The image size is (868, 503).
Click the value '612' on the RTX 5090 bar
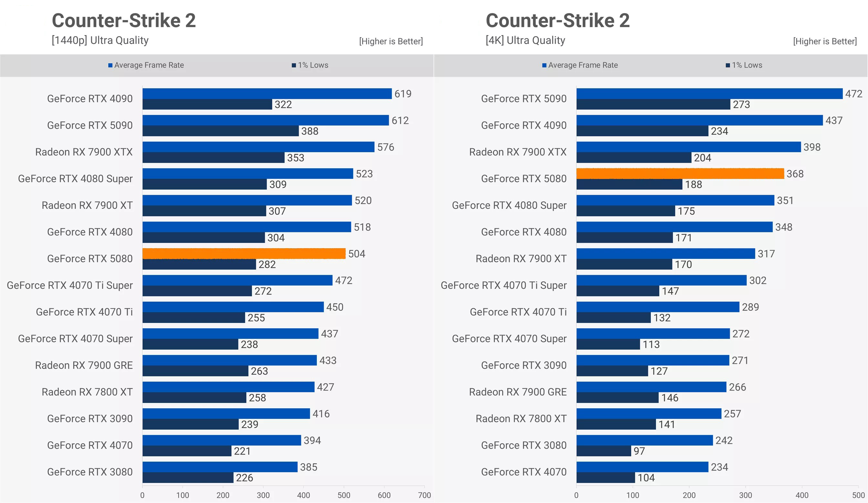(400, 121)
